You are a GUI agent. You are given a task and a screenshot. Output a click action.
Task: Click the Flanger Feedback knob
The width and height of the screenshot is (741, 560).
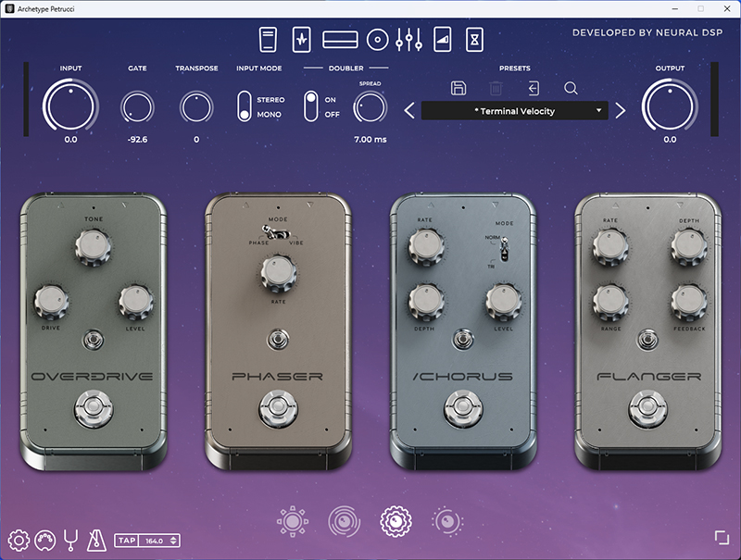tap(689, 302)
